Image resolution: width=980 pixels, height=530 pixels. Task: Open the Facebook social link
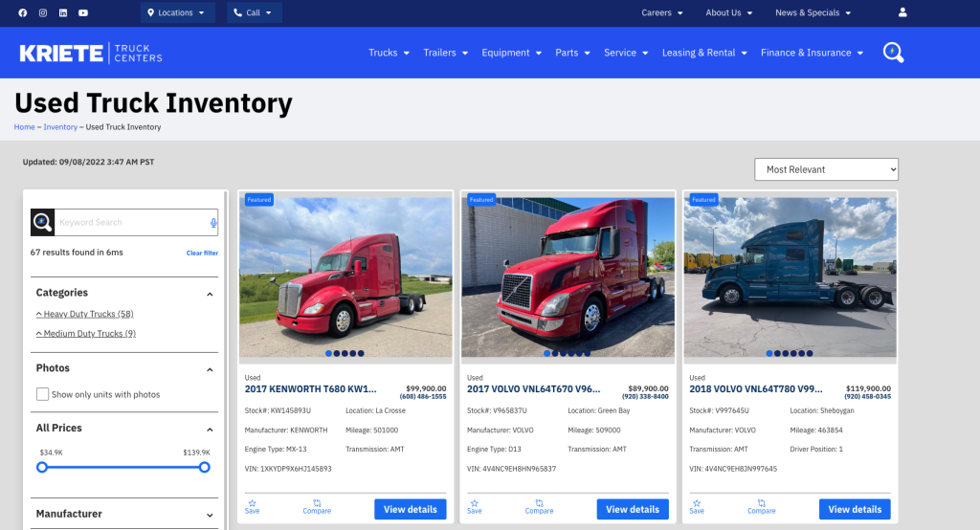[23, 12]
